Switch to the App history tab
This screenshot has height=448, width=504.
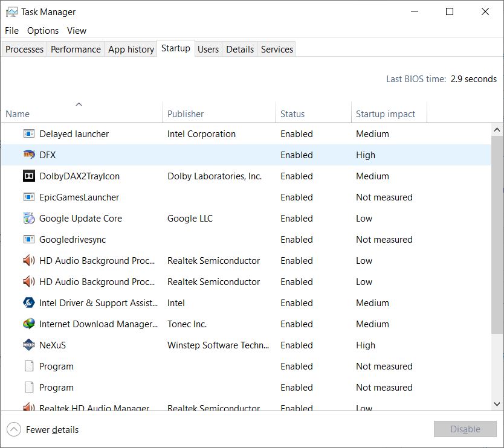[131, 49]
